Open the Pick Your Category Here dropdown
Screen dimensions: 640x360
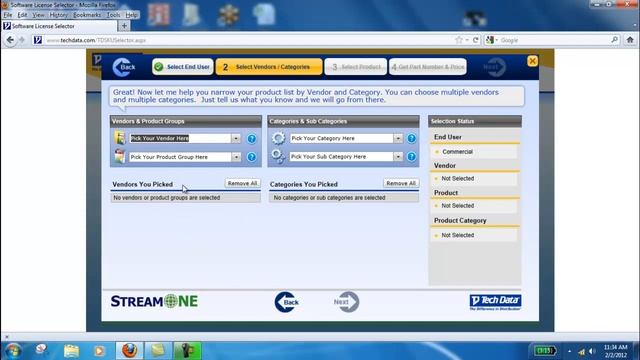tap(398, 138)
